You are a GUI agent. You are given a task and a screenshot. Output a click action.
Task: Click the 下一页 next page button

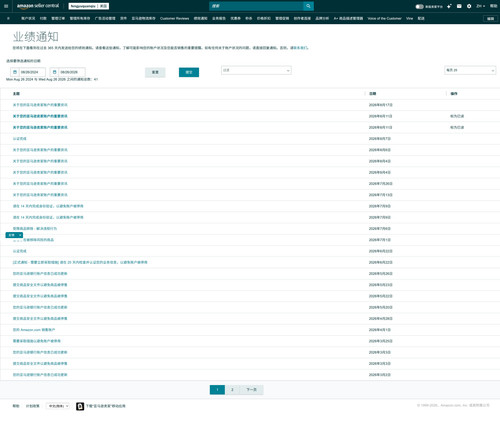[x=252, y=390]
